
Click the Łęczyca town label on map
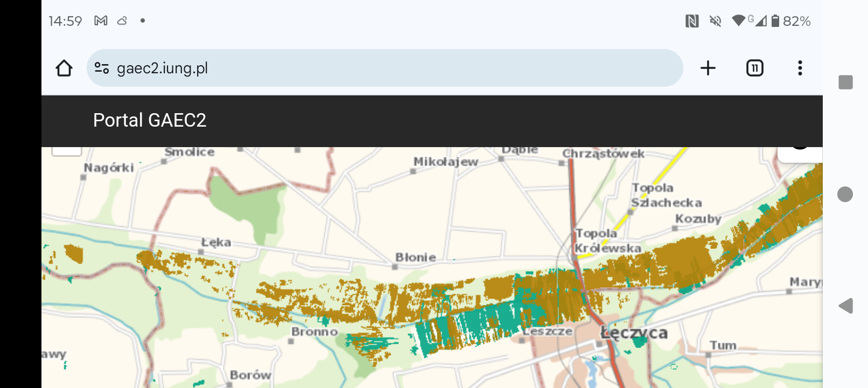point(634,333)
